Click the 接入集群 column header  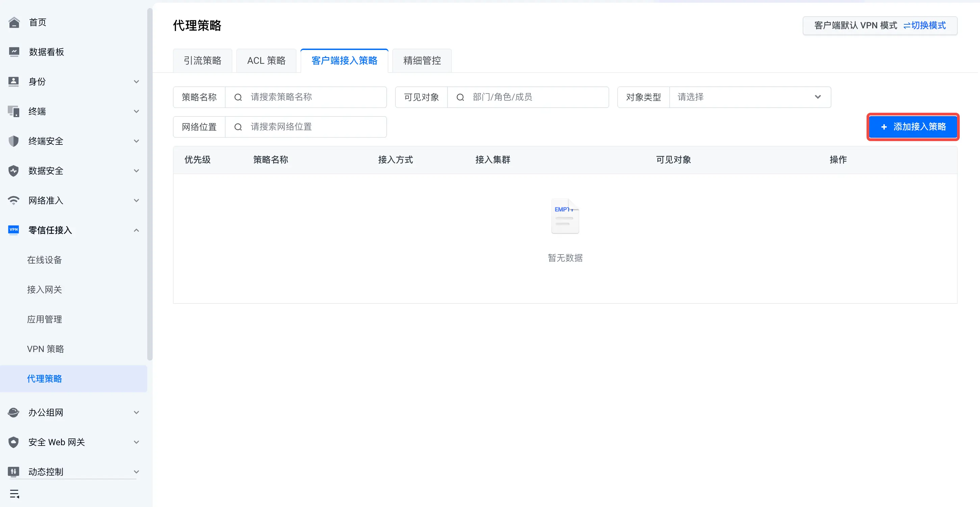[x=493, y=160]
